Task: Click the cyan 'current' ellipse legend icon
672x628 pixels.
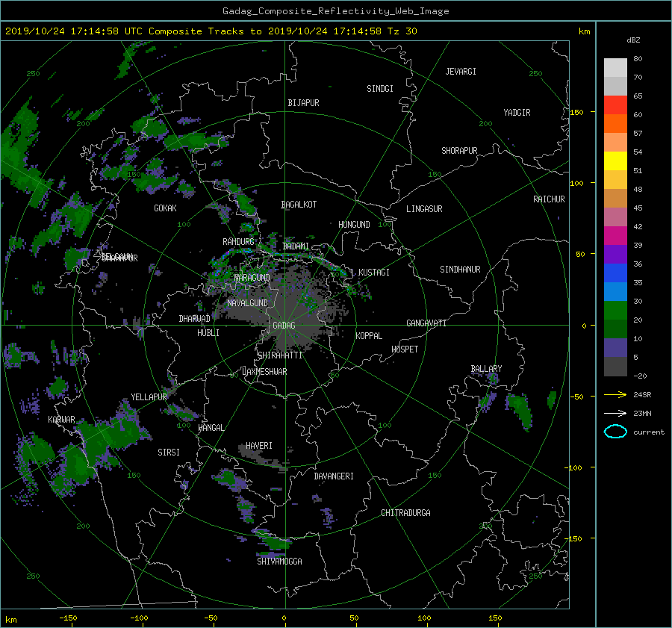Action: click(x=615, y=432)
